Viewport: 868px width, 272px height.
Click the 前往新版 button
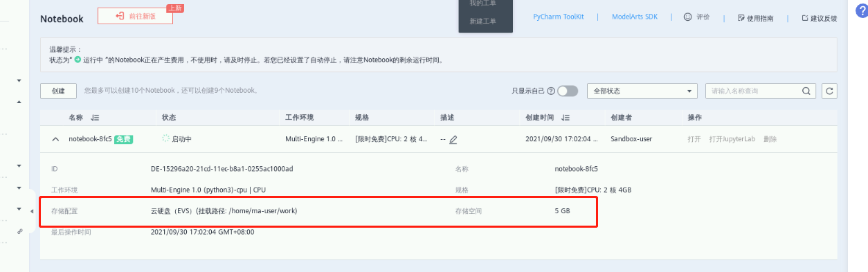[x=135, y=16]
